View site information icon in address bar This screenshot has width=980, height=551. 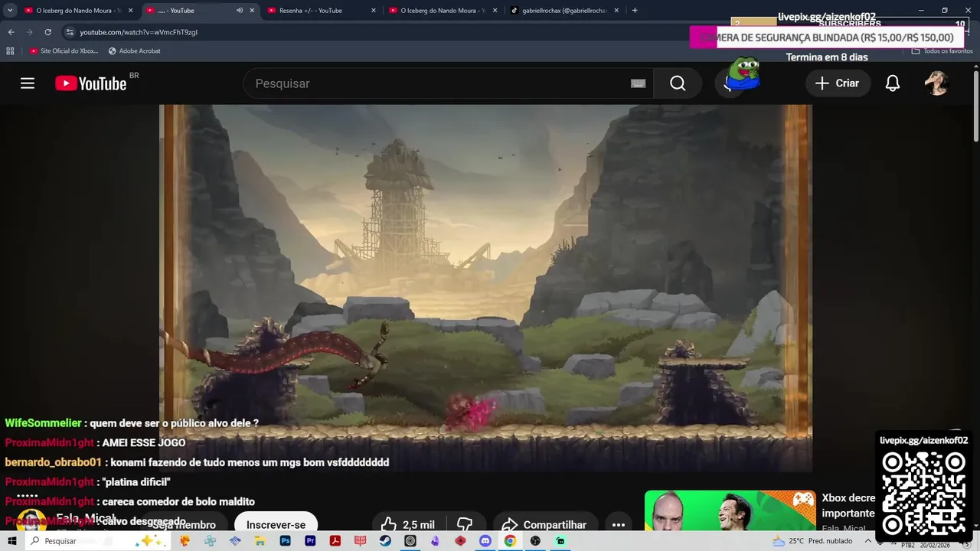pos(70,32)
